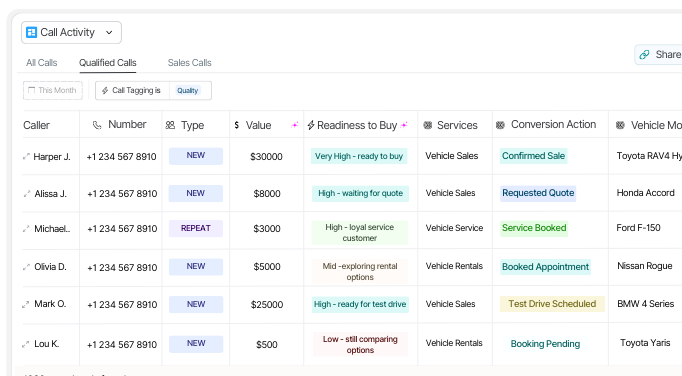Click the $30000 value cell
Screen dimensions: 682x376
[266, 157]
